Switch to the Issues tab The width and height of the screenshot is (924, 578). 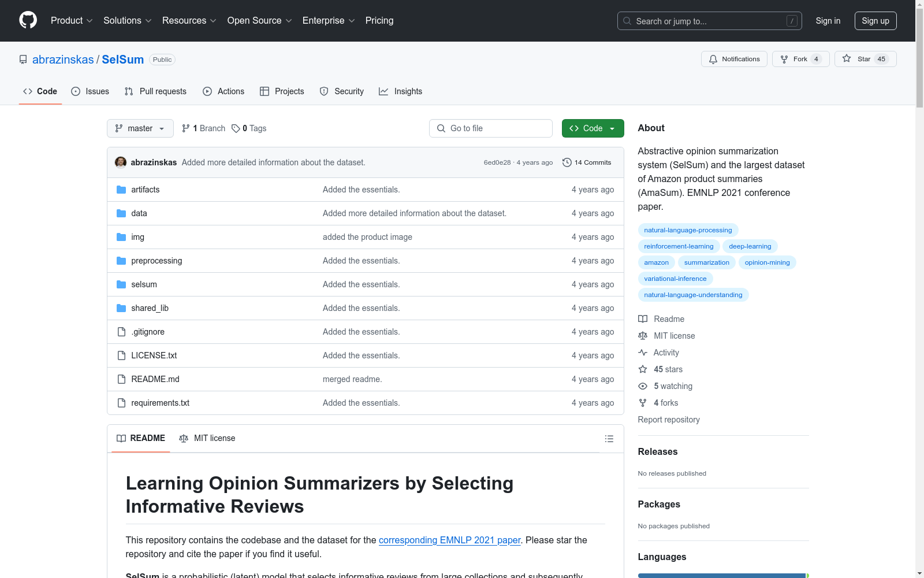point(90,91)
